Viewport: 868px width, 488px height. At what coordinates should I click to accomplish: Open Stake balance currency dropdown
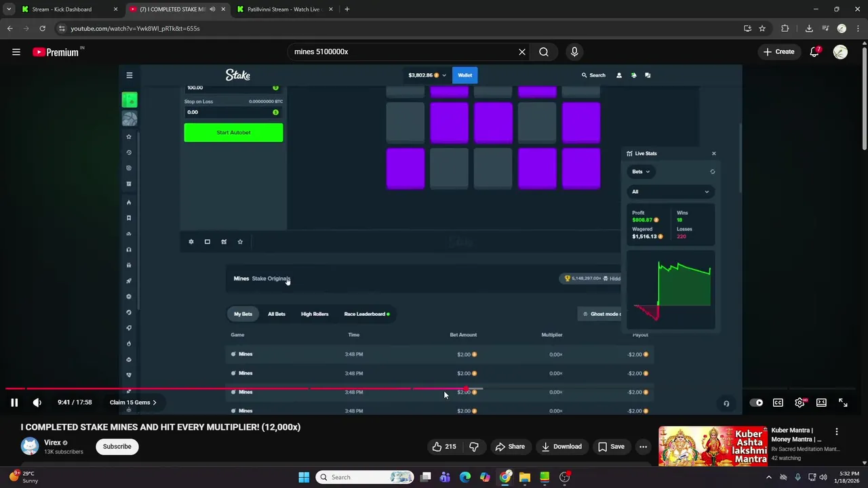[426, 75]
